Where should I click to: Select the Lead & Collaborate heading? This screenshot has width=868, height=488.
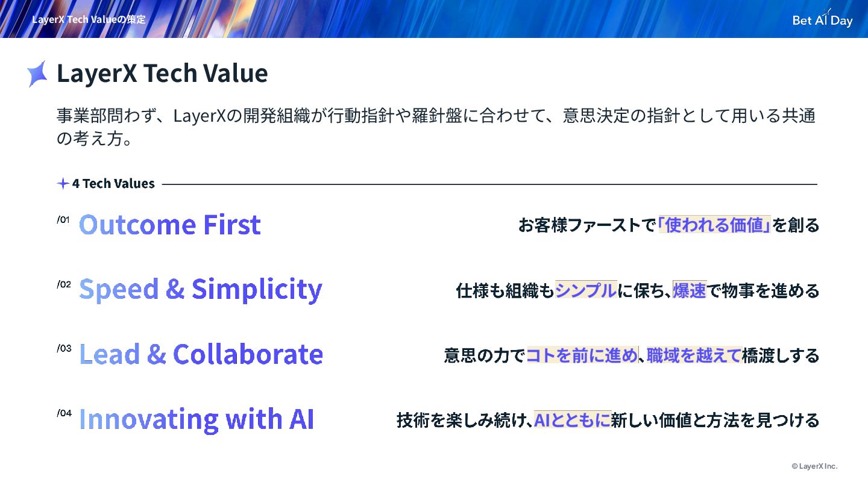pyautogui.click(x=201, y=354)
